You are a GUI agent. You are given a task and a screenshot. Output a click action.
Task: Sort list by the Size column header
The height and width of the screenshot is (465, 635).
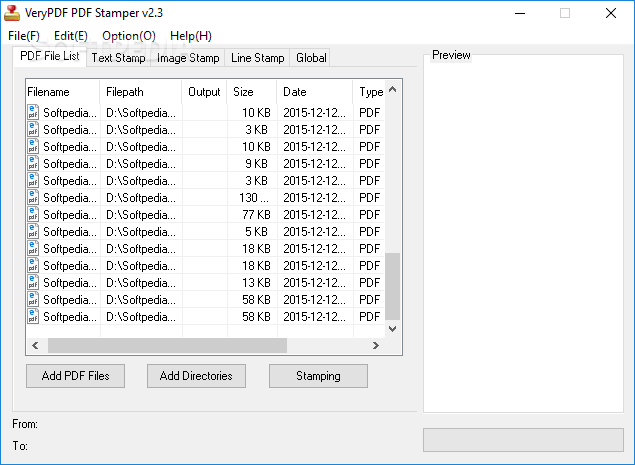click(252, 92)
